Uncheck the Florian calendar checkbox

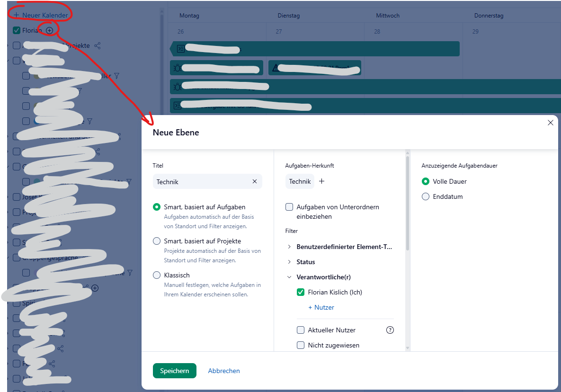pos(17,30)
